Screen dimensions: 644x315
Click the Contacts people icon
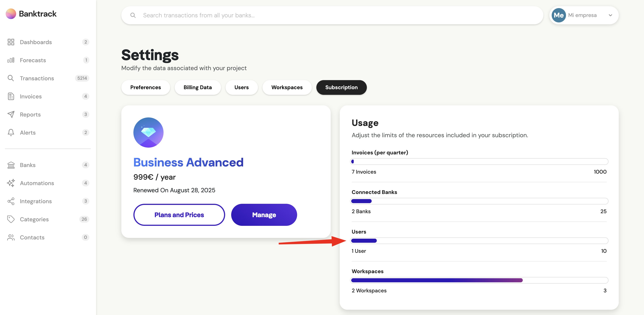click(x=11, y=238)
